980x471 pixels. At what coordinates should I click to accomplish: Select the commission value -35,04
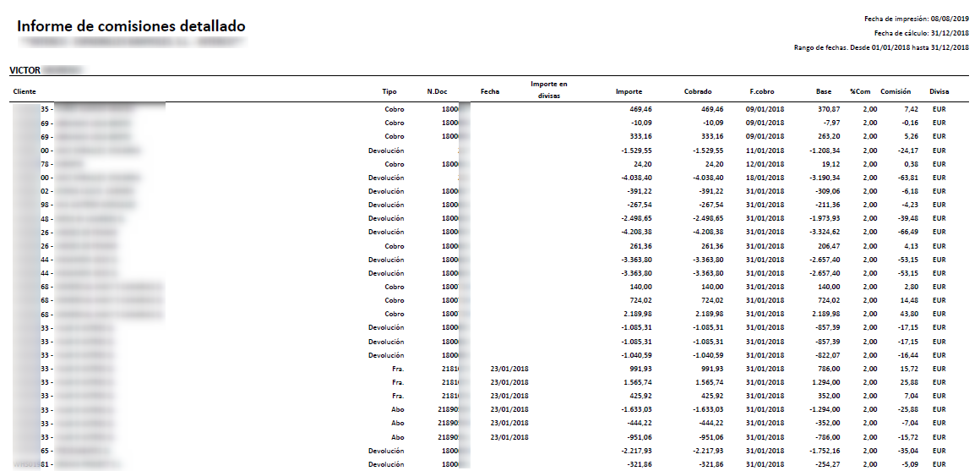click(x=906, y=451)
